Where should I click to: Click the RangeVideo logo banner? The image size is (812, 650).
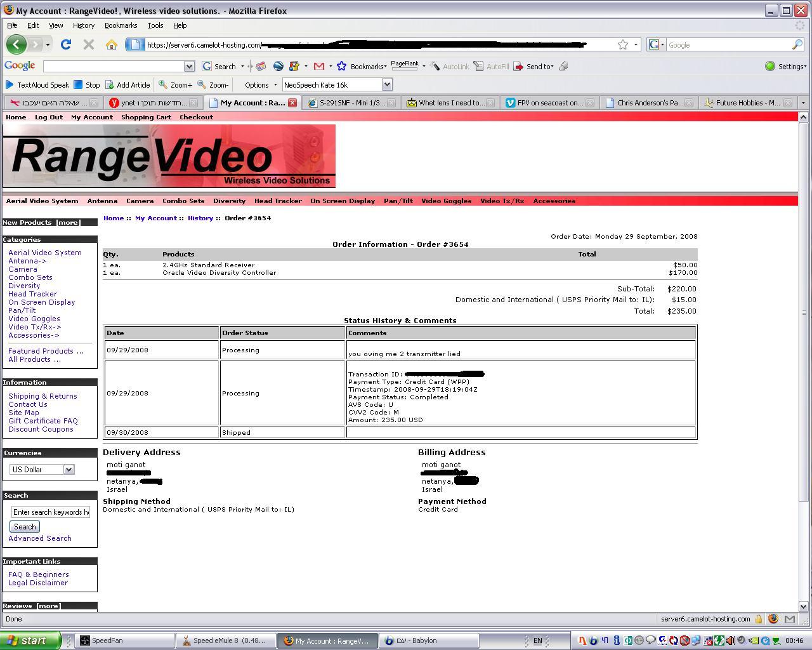[x=169, y=156]
